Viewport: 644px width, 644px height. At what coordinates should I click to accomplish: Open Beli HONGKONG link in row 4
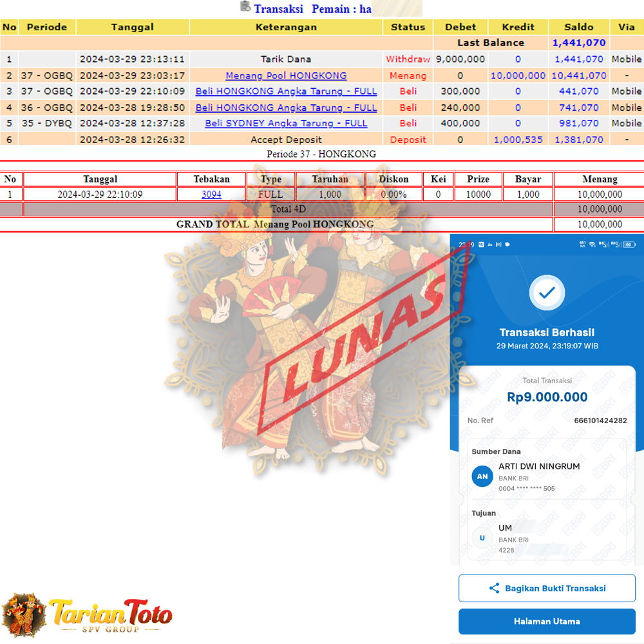pos(286,108)
